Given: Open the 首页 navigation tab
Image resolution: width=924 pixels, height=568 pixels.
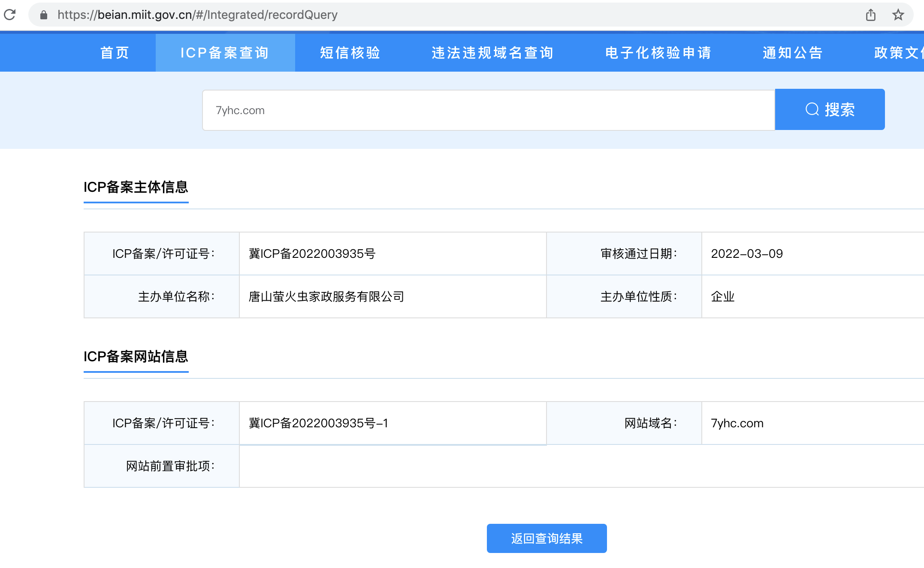Looking at the screenshot, I should point(115,53).
